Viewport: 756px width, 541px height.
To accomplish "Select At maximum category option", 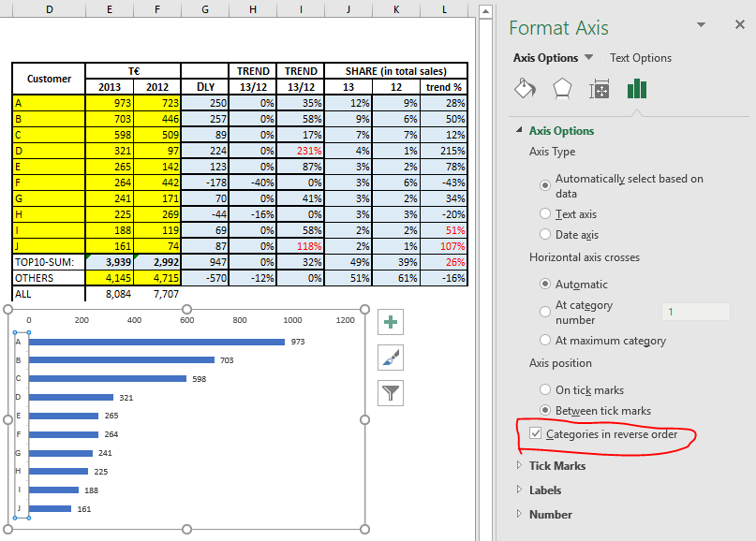I will [x=545, y=341].
